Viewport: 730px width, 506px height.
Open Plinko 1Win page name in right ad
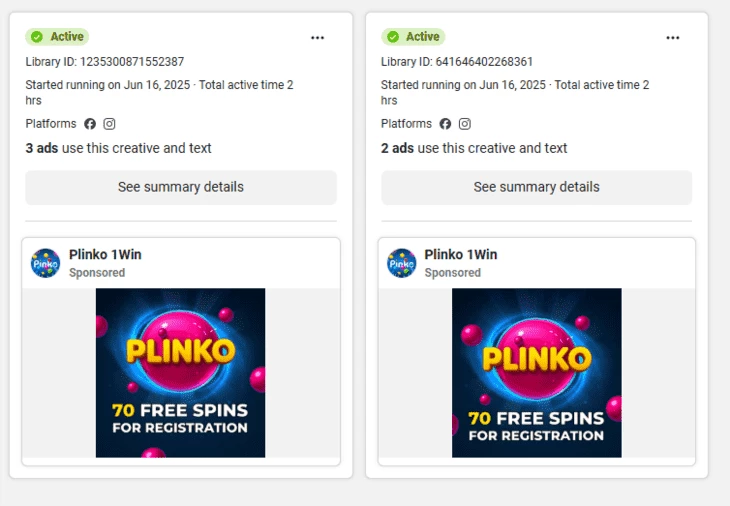pos(461,255)
